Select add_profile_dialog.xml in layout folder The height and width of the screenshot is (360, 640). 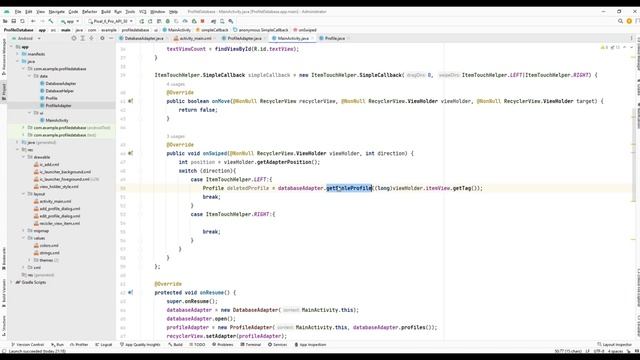[57, 209]
